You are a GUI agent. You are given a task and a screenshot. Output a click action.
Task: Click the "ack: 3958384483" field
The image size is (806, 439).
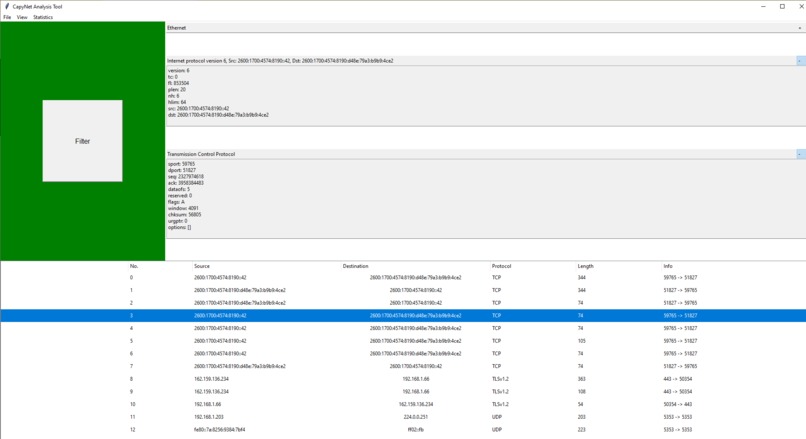pos(186,183)
